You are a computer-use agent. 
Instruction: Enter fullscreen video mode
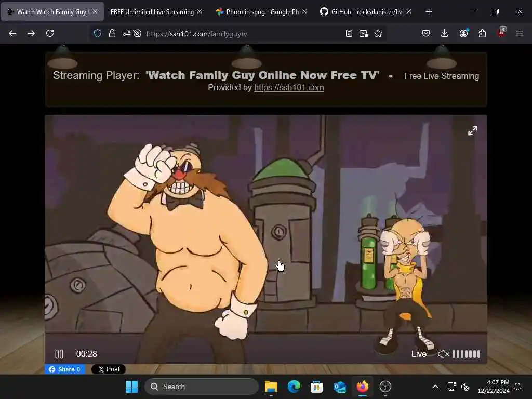coord(473,130)
